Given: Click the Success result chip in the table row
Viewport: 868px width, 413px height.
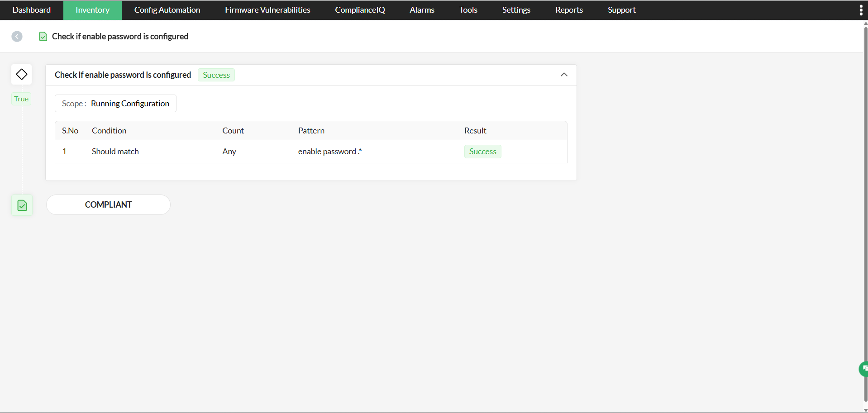Looking at the screenshot, I should coord(482,151).
